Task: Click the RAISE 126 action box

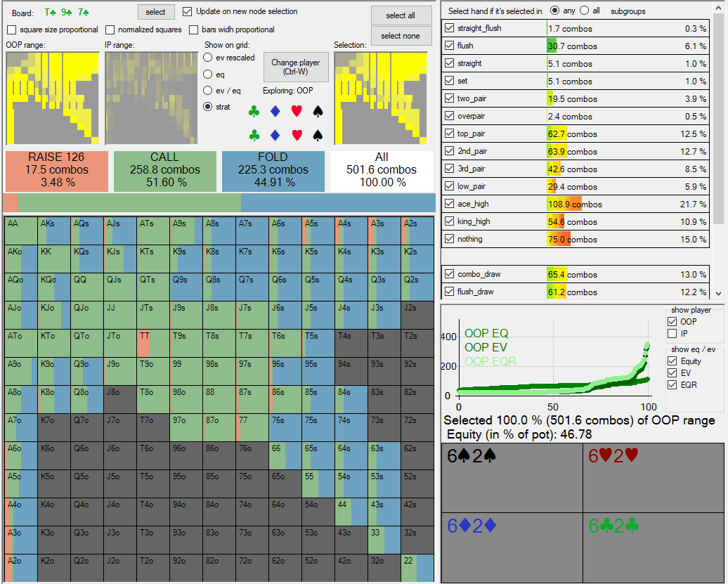Action: [56, 171]
